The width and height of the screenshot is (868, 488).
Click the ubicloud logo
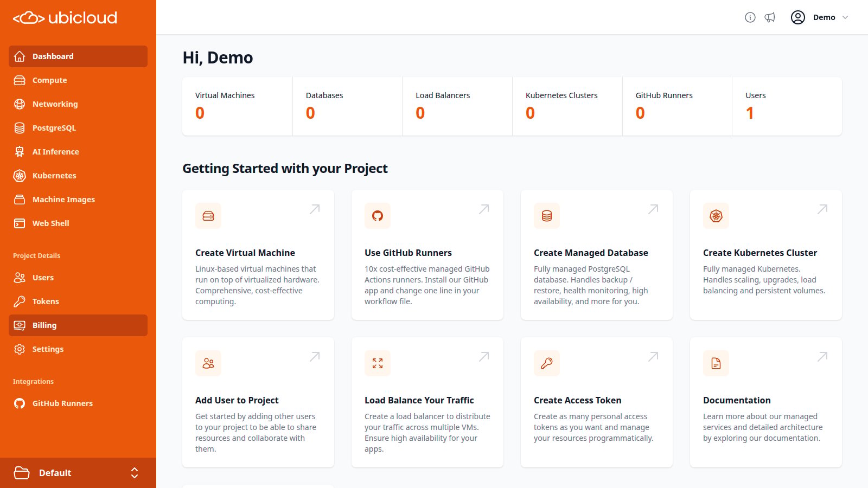(65, 18)
